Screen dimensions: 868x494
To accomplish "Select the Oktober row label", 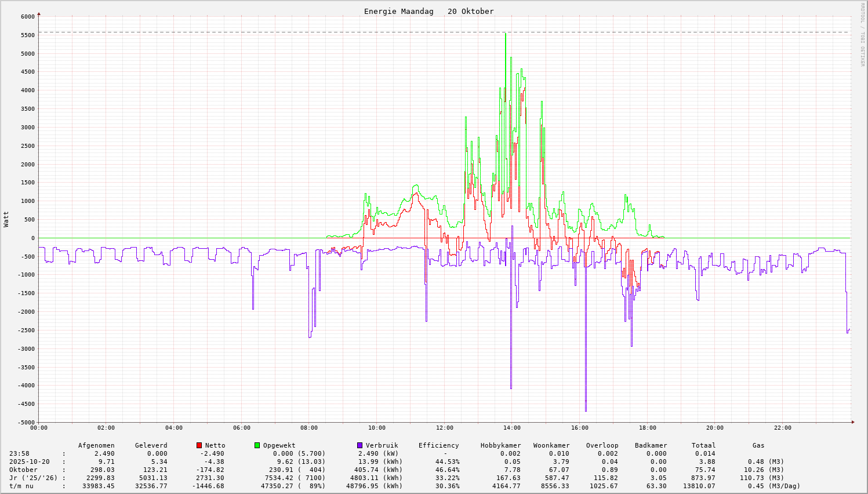I will click(x=23, y=470).
